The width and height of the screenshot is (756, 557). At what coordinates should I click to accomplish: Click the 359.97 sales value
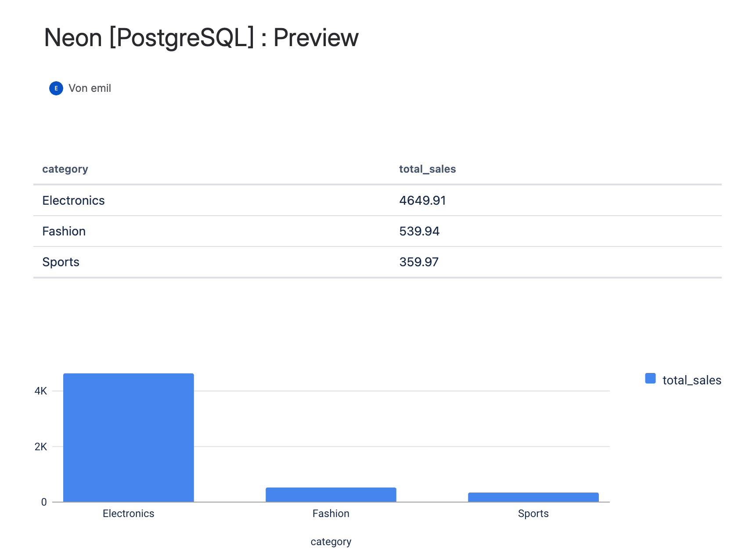click(x=419, y=262)
